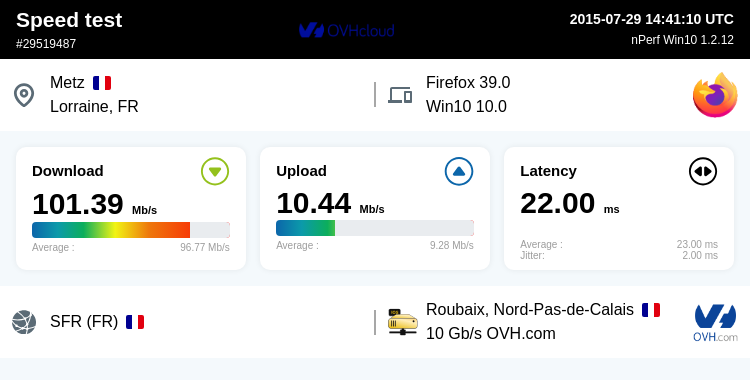750x380 pixels.
Task: Click Lorraine, FR region text
Action: click(x=94, y=106)
